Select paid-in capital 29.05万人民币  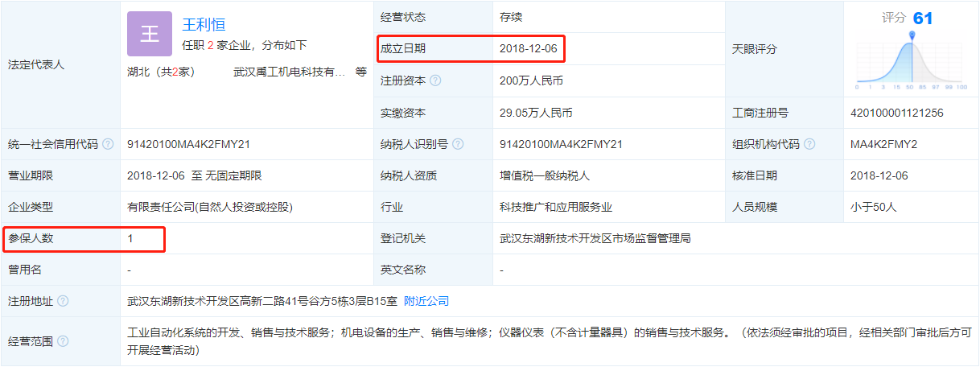(x=536, y=113)
